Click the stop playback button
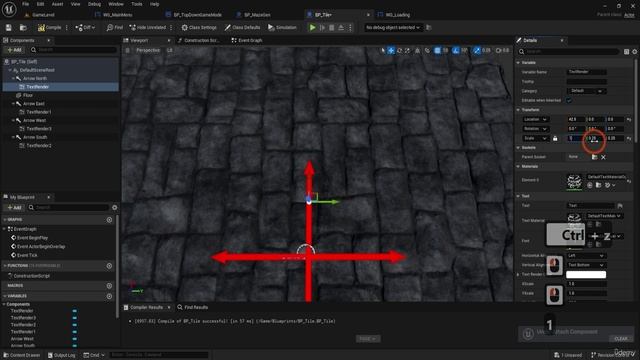Screen dimensions: 640x360 (331, 28)
